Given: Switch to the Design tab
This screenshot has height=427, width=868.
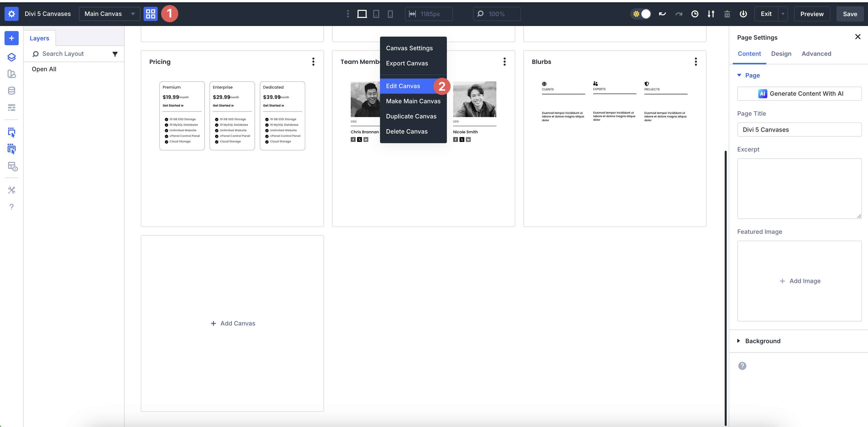Looking at the screenshot, I should click(781, 54).
